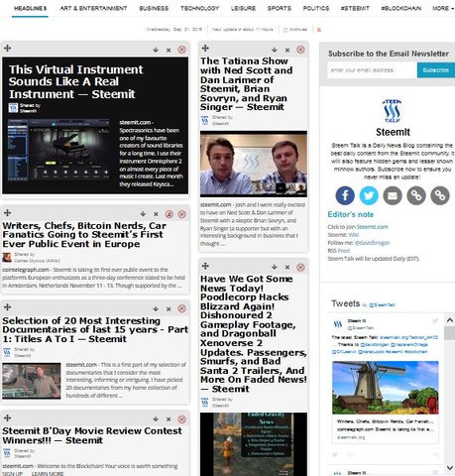Remove the Virtual Instrument article

click(169, 50)
